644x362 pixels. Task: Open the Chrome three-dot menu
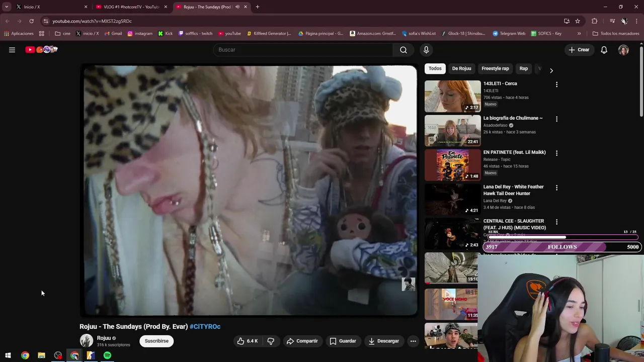636,21
